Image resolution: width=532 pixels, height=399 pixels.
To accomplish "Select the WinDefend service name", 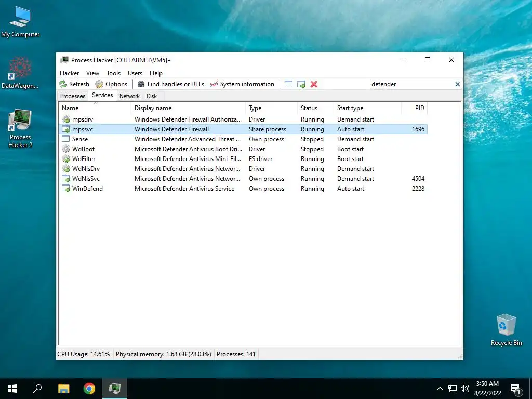I will pyautogui.click(x=87, y=188).
